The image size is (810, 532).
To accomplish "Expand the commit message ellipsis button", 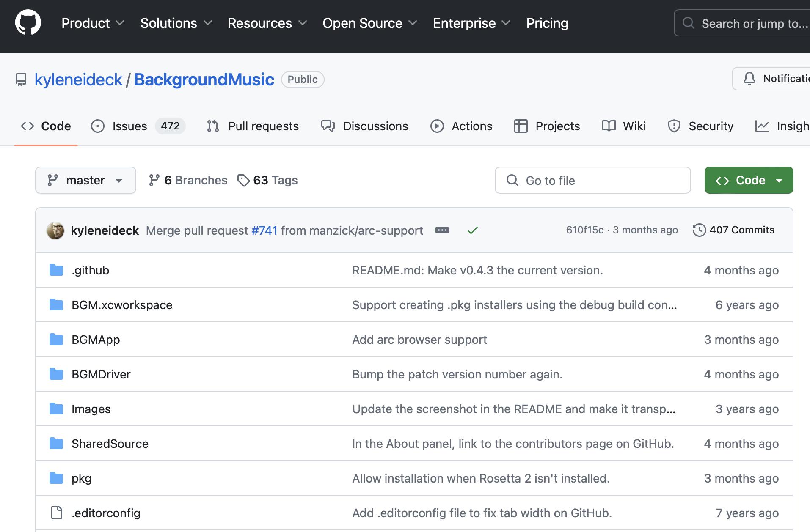I will (442, 230).
